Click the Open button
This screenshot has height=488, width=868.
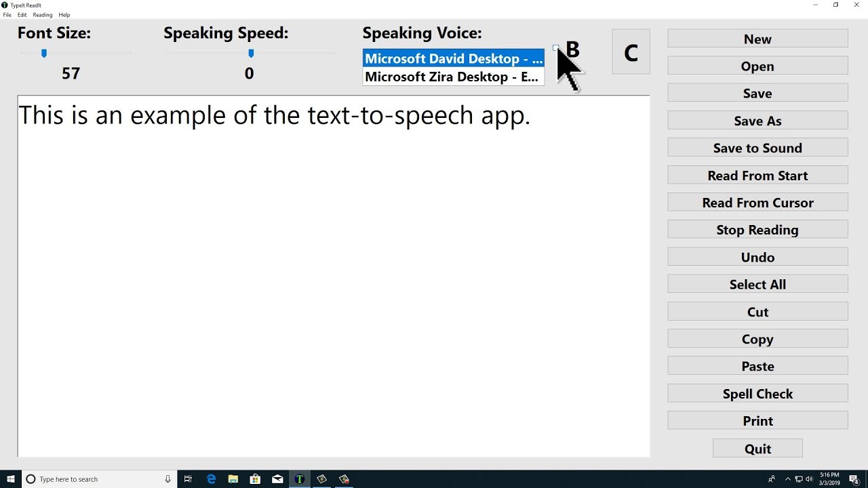[x=757, y=66]
